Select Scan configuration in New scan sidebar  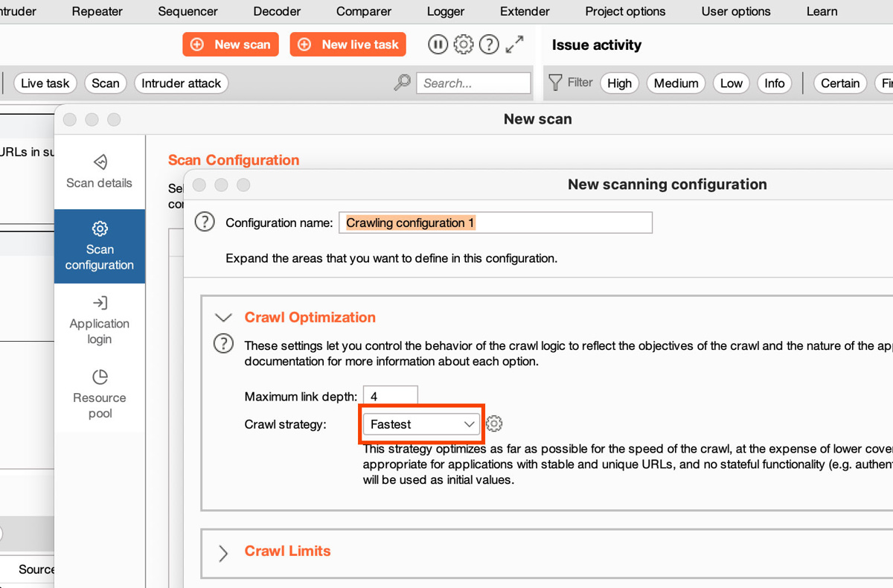click(x=100, y=246)
